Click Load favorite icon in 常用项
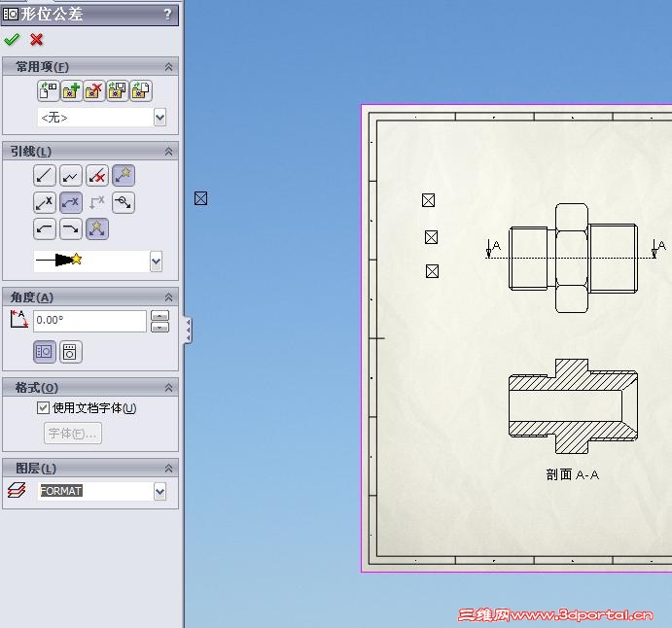 (141, 90)
